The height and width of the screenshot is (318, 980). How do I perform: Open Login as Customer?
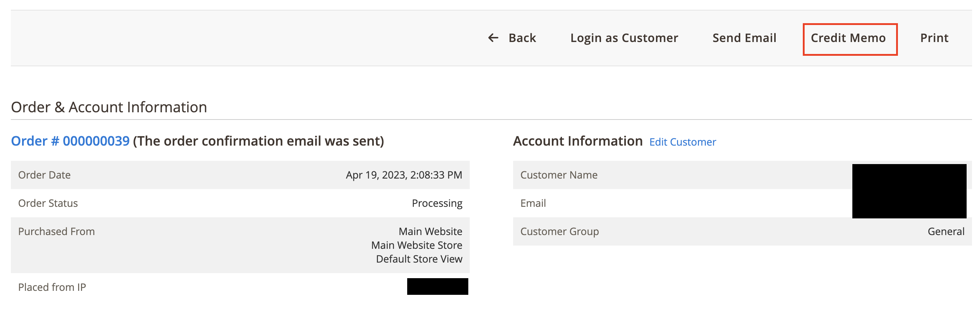pyautogui.click(x=624, y=38)
